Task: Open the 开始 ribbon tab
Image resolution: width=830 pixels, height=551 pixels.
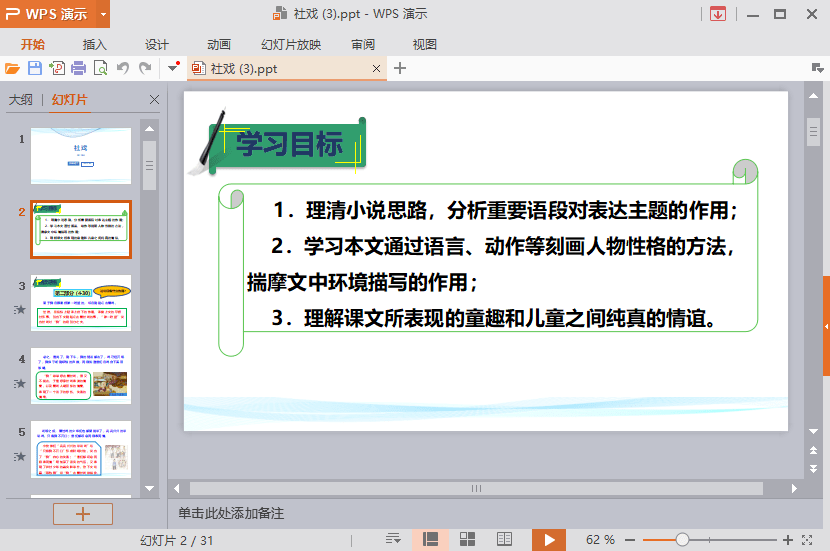Action: pyautogui.click(x=33, y=44)
